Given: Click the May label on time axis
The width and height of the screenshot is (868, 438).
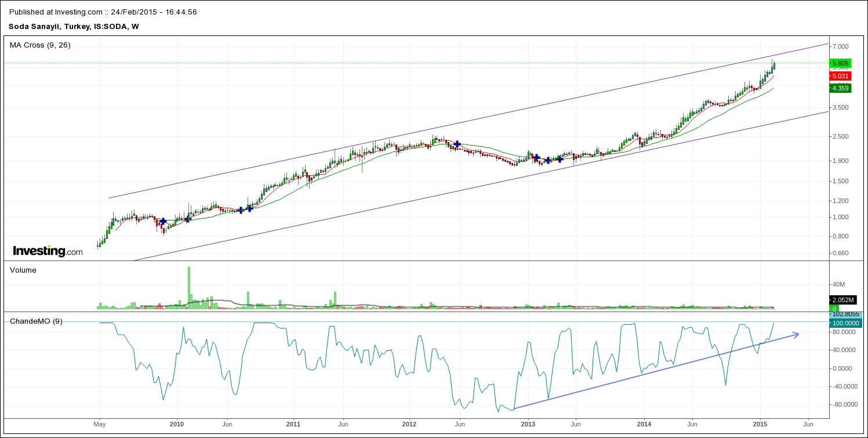Looking at the screenshot, I should tap(99, 424).
